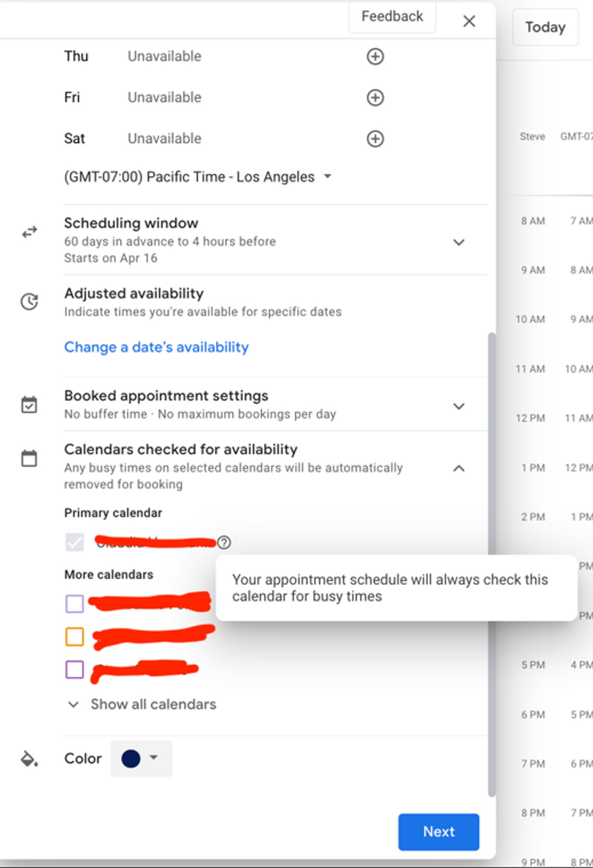Add availability time for Friday
Image resolution: width=593 pixels, height=868 pixels.
[x=375, y=97]
